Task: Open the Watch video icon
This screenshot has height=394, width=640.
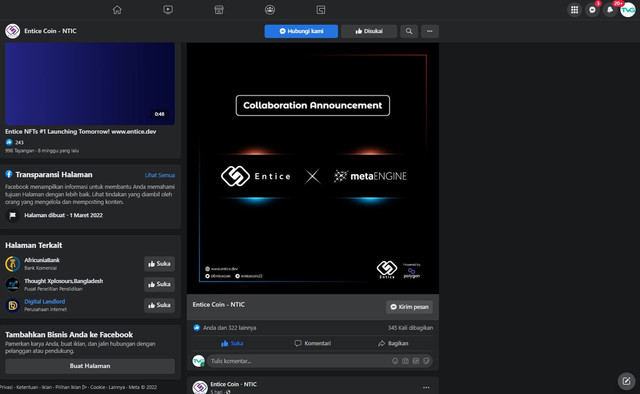Action: coord(168,10)
